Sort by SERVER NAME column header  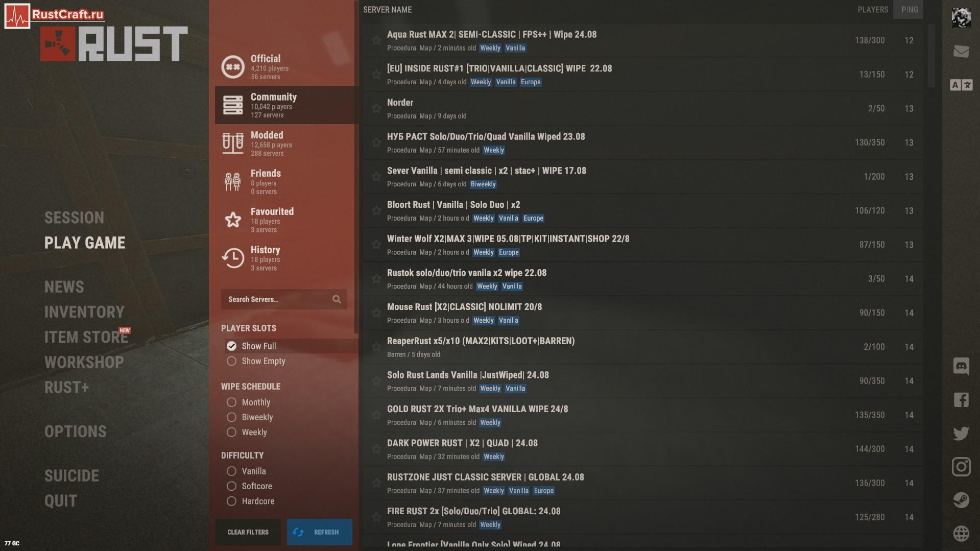(x=387, y=10)
